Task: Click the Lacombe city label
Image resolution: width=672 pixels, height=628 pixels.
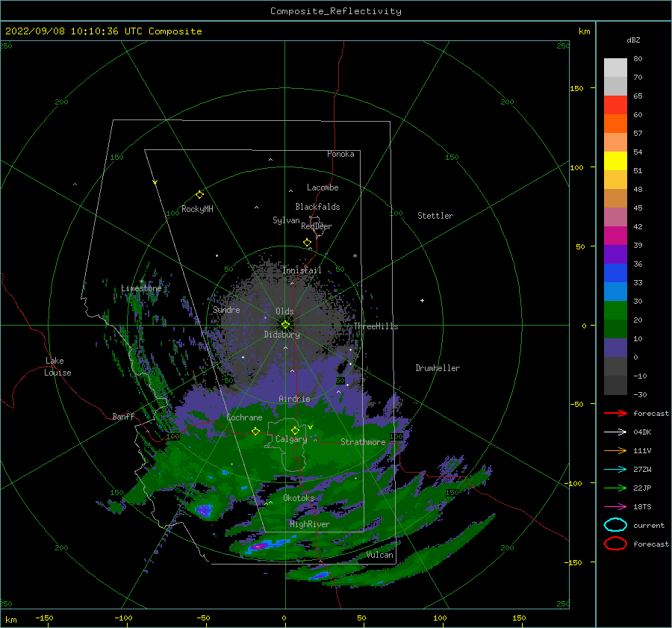Action: tap(323, 187)
